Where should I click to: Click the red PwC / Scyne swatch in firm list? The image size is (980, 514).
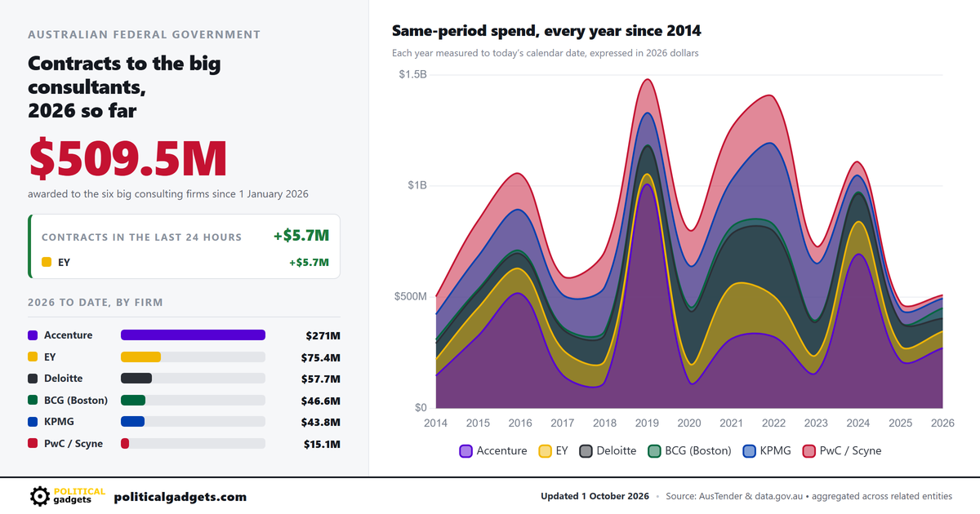coord(33,443)
